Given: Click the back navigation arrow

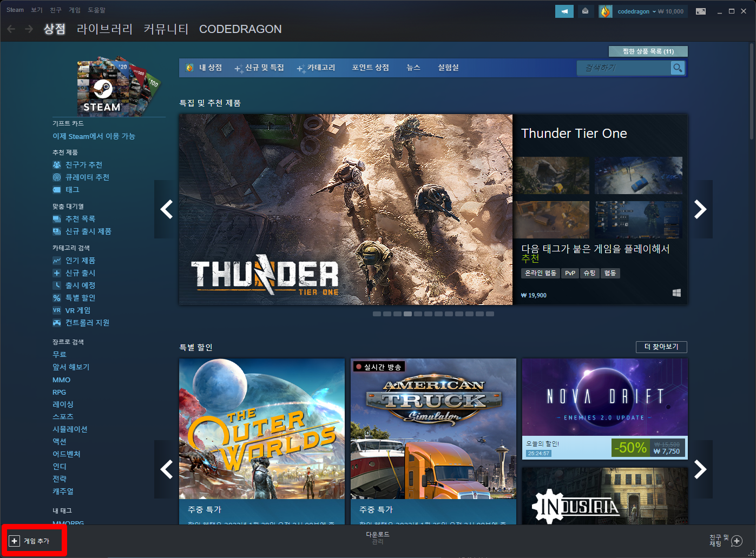Looking at the screenshot, I should point(11,29).
